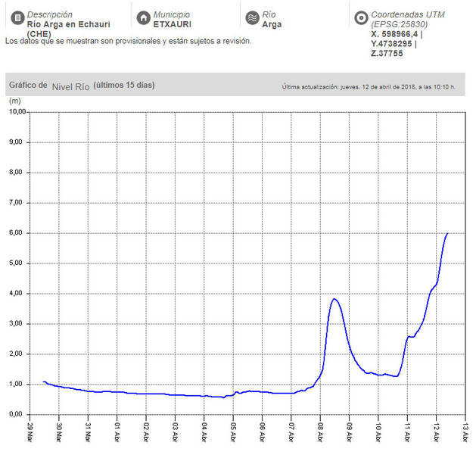Screen dimensions: 476x458
Task: Click the 'Gráfico de' header label
Action: [x=27, y=86]
